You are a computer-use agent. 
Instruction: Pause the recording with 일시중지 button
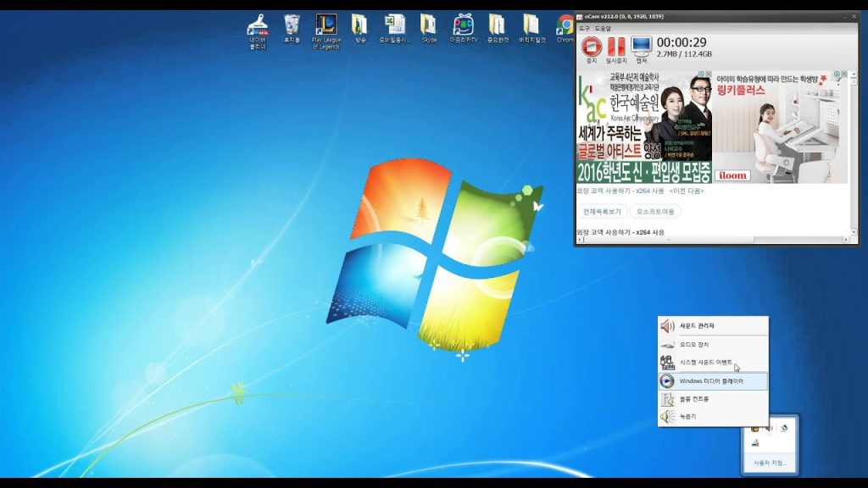click(x=616, y=47)
